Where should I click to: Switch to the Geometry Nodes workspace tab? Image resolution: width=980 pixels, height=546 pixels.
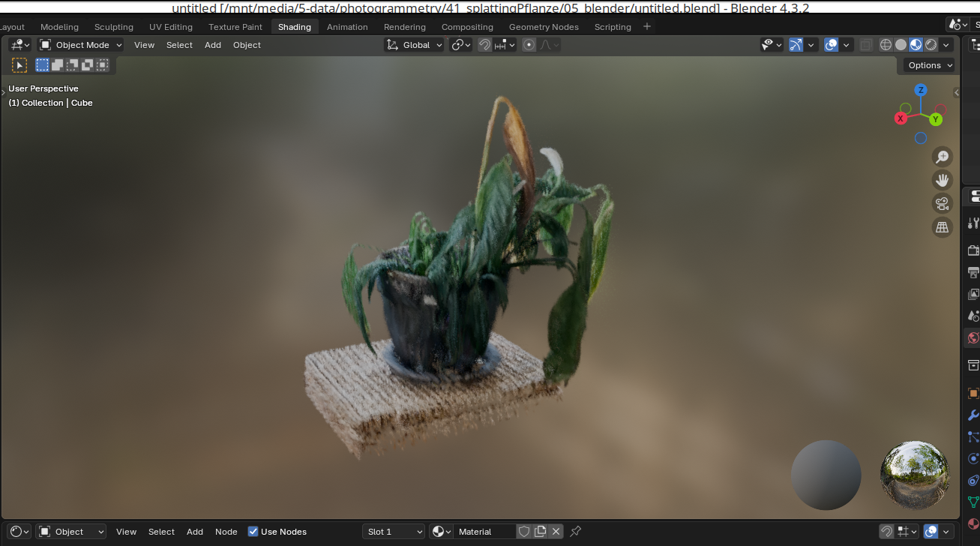point(544,27)
